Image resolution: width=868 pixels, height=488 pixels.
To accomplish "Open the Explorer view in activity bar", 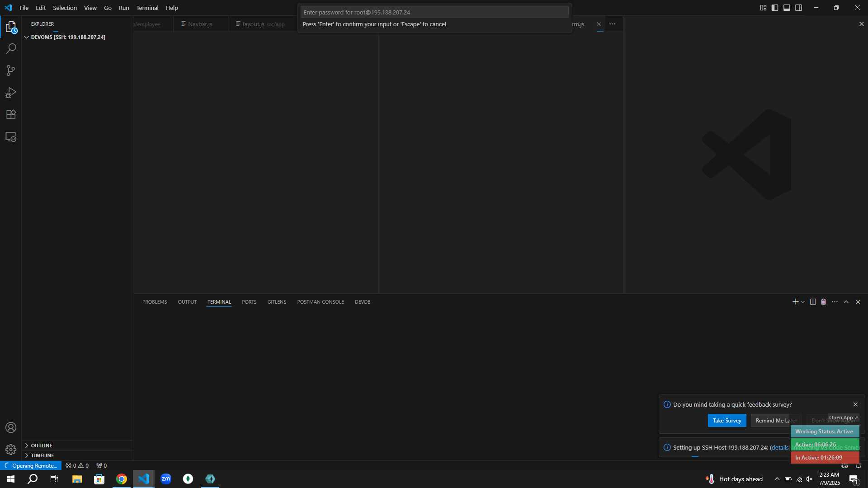I will [11, 27].
